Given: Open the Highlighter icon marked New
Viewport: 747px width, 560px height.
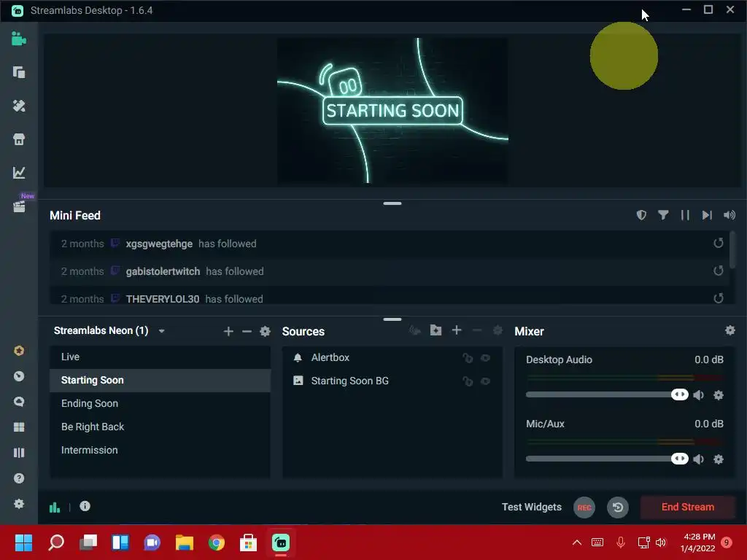Looking at the screenshot, I should coord(19,206).
